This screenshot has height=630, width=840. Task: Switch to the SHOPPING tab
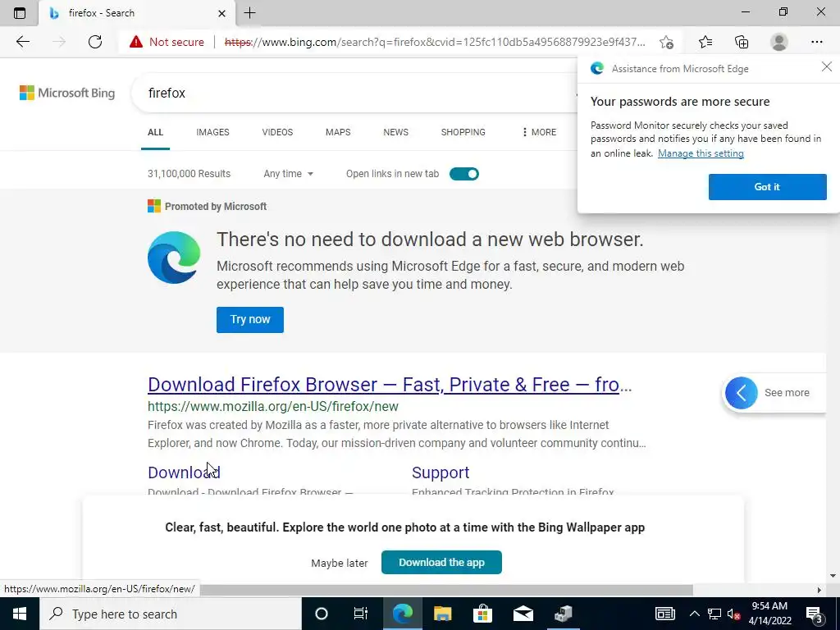click(x=463, y=132)
